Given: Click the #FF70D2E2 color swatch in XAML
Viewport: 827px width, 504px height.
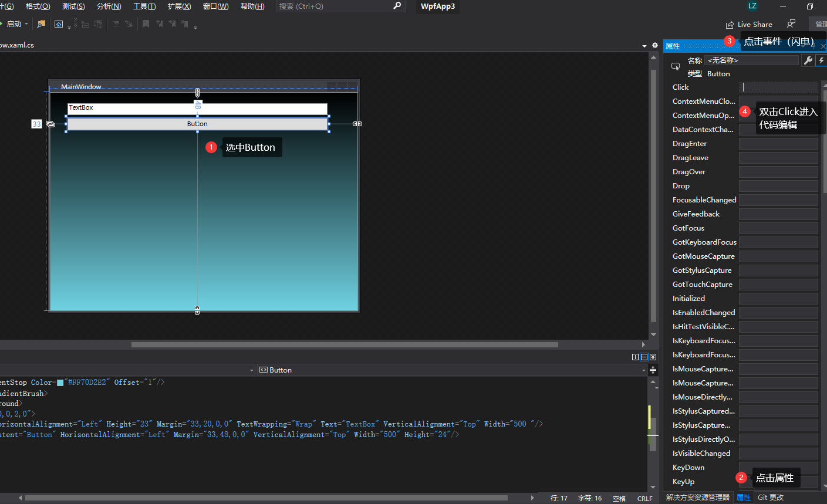Looking at the screenshot, I should pos(60,383).
